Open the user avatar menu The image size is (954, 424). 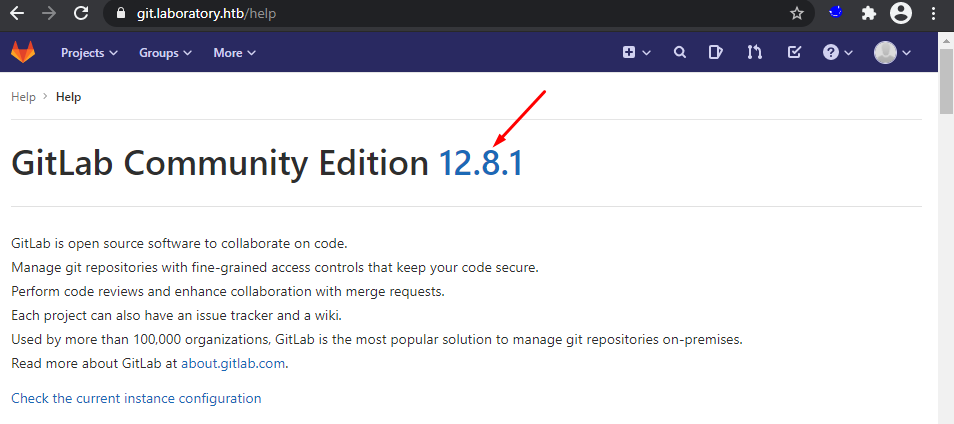coord(892,53)
